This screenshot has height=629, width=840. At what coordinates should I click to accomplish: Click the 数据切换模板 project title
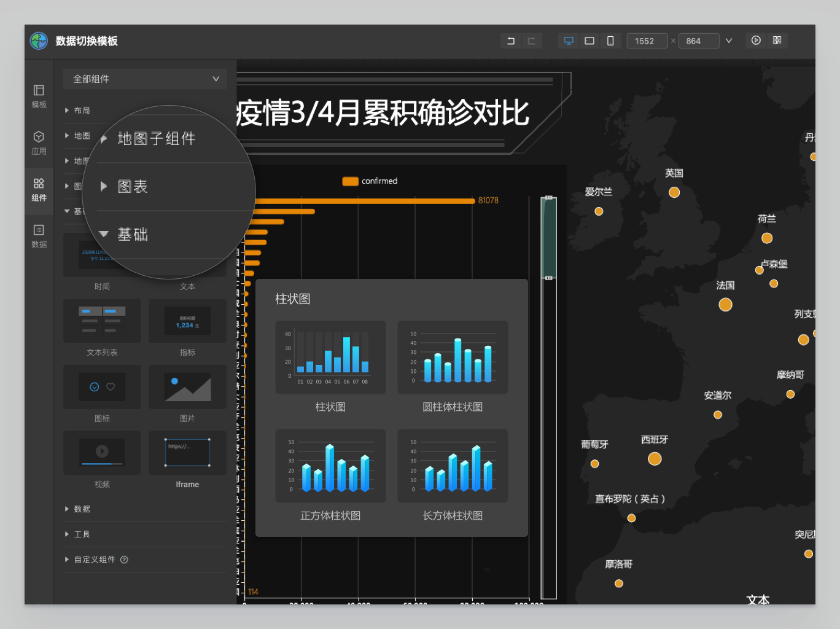coord(87,41)
